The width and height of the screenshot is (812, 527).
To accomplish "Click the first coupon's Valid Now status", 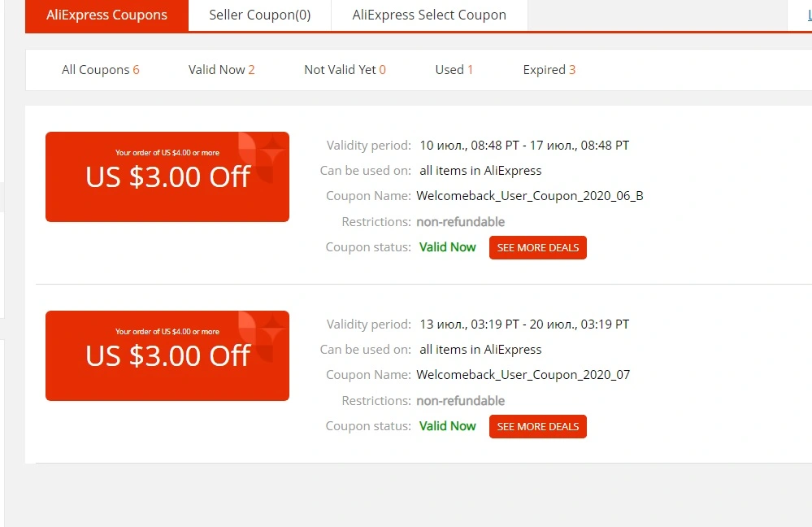I will [447, 247].
